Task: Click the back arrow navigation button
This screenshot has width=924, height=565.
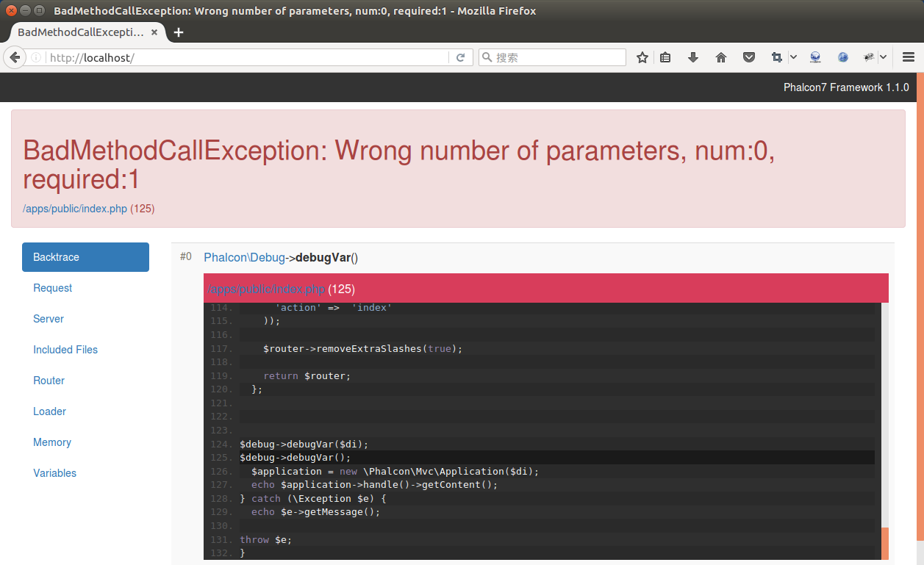Action: pos(14,57)
